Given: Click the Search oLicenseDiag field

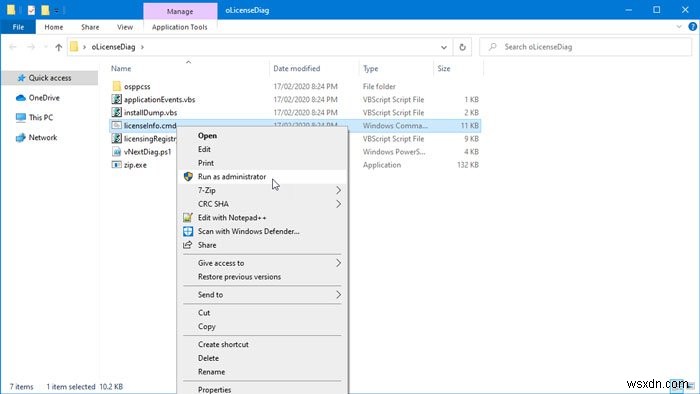Looking at the screenshot, I should click(585, 47).
